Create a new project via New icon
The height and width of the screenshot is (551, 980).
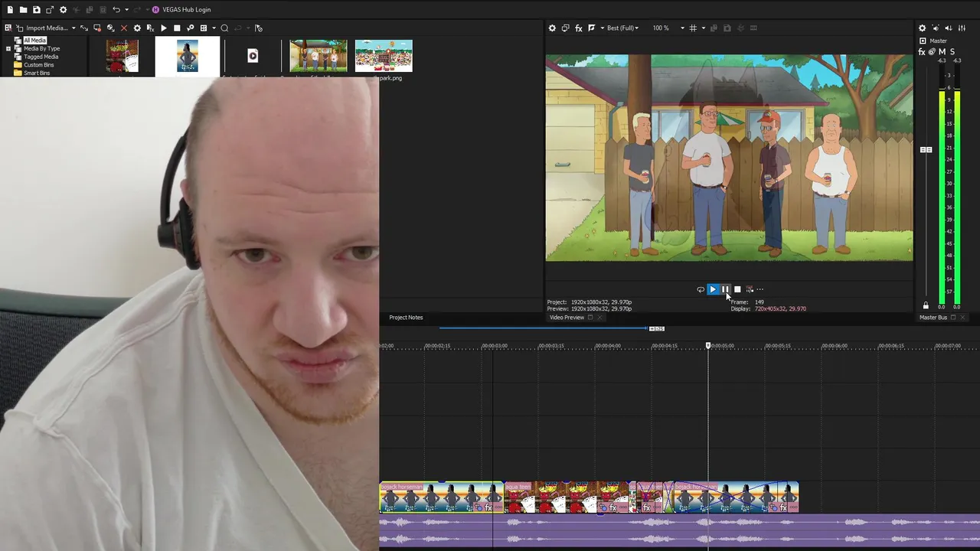pos(10,10)
